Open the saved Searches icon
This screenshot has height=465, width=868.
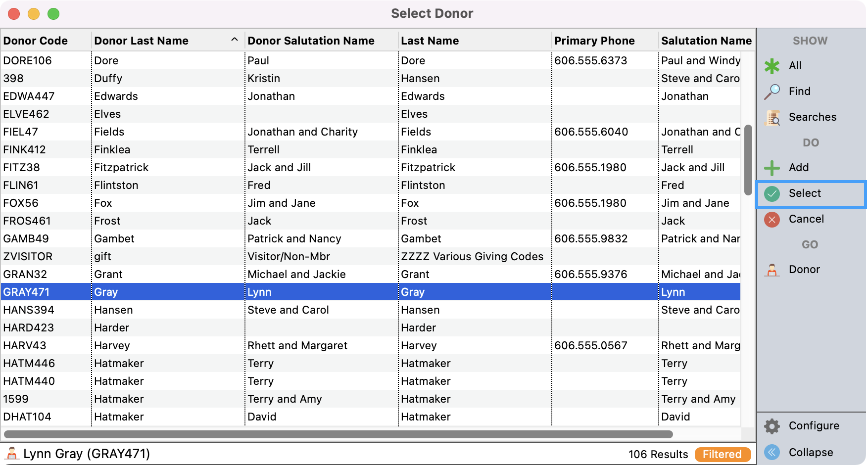(772, 117)
